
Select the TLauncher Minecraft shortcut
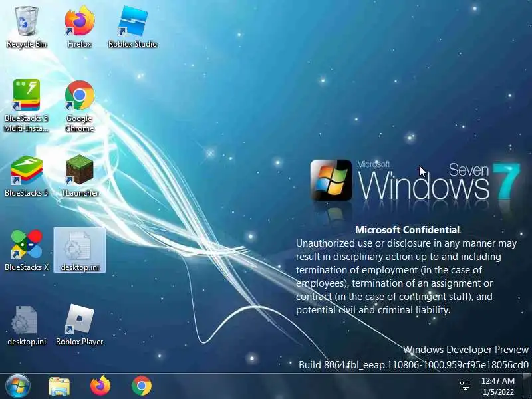point(80,176)
